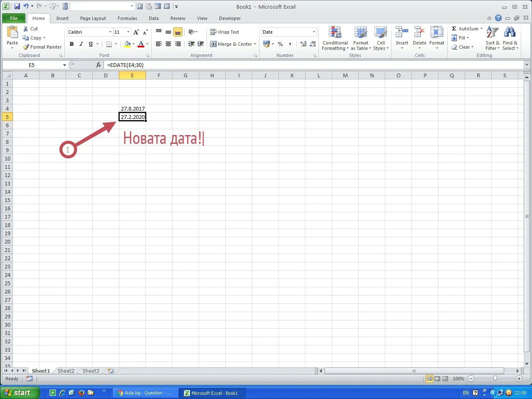The image size is (532, 399).
Task: Click the Paste clipboard icon
Action: [12, 32]
